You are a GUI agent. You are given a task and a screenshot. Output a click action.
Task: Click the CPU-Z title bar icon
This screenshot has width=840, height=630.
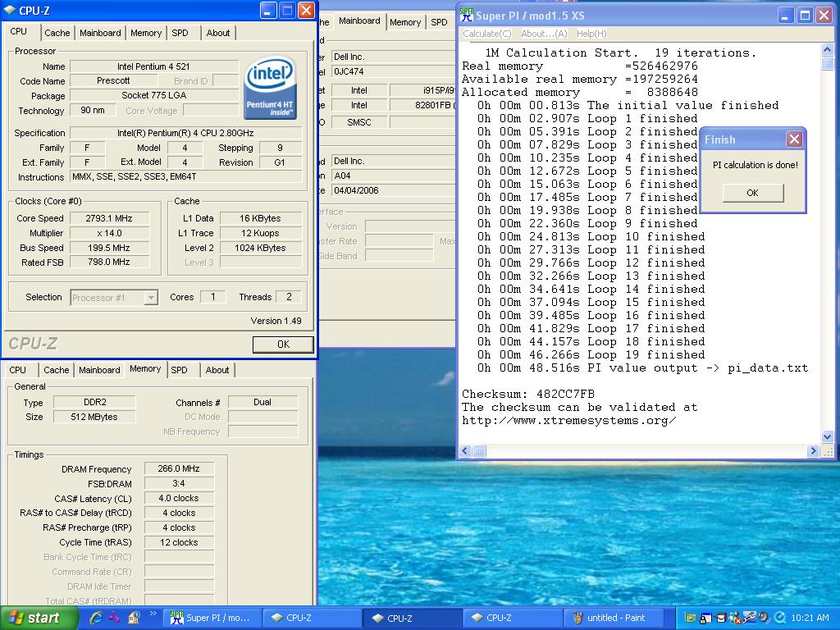(x=10, y=10)
